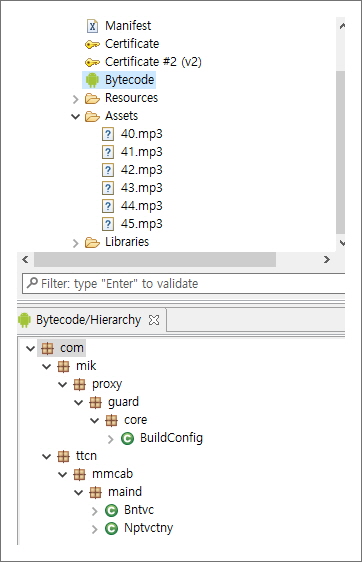Image resolution: width=362 pixels, height=562 pixels.
Task: Click the Libraries folder icon
Action: 92,243
